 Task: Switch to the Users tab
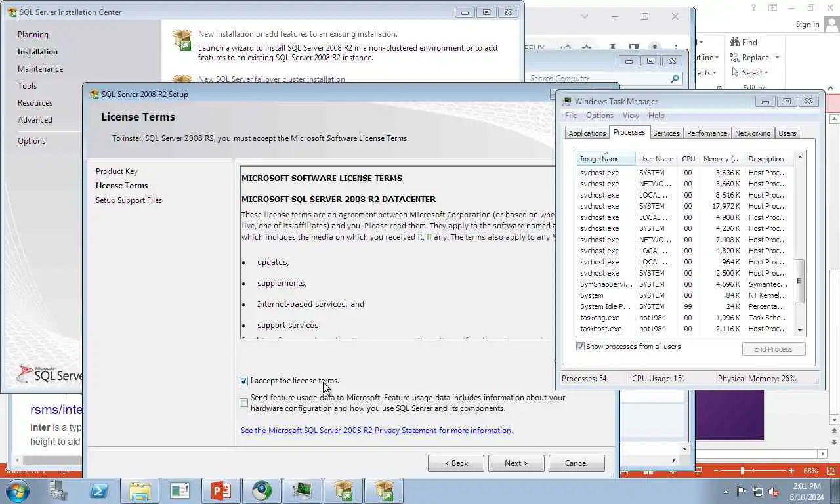click(x=787, y=133)
